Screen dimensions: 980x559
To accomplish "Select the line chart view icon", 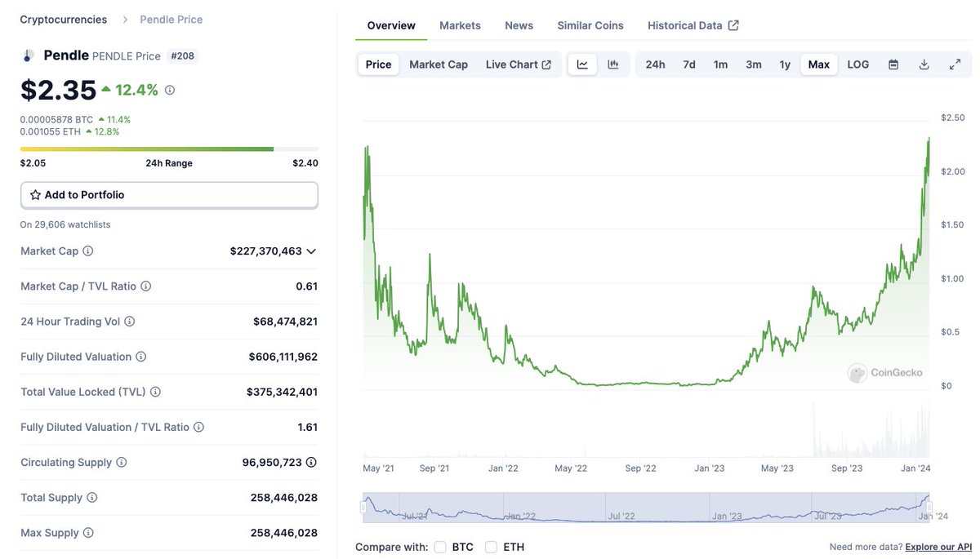I will (582, 64).
